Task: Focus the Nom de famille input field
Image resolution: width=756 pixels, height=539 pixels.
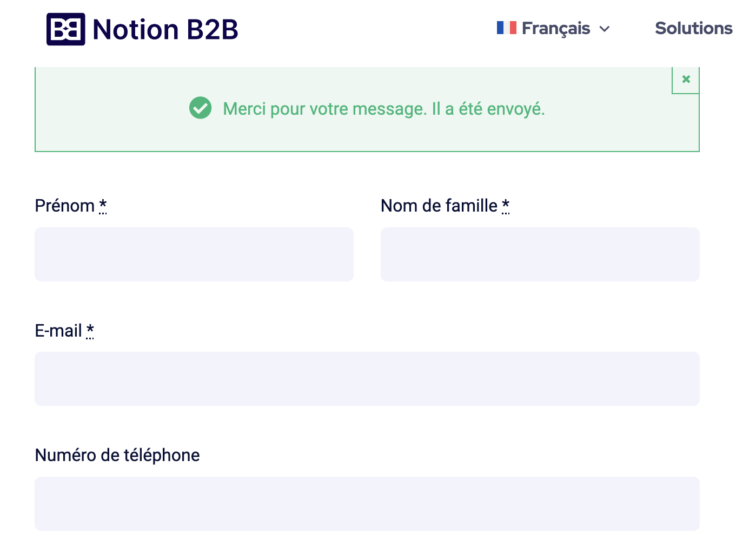Action: point(540,254)
